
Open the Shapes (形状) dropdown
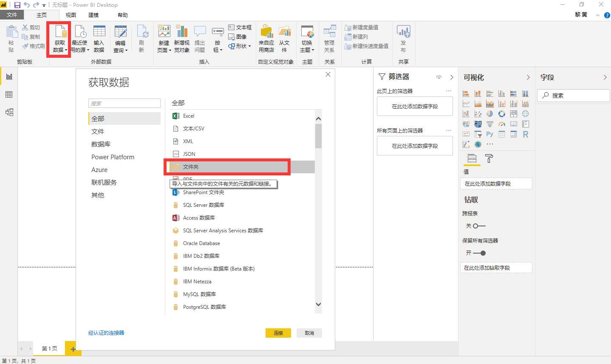pyautogui.click(x=240, y=46)
